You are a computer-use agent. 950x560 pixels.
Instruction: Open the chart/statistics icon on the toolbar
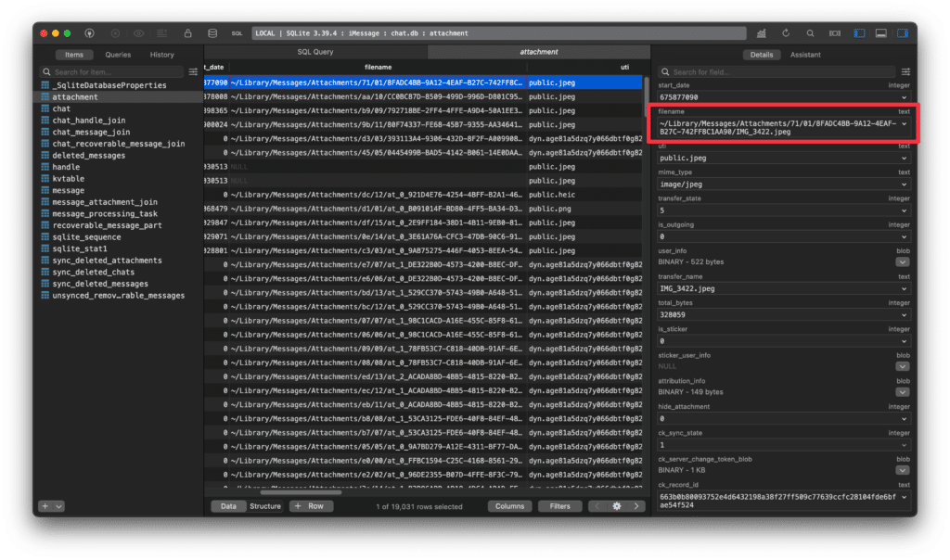tap(762, 31)
